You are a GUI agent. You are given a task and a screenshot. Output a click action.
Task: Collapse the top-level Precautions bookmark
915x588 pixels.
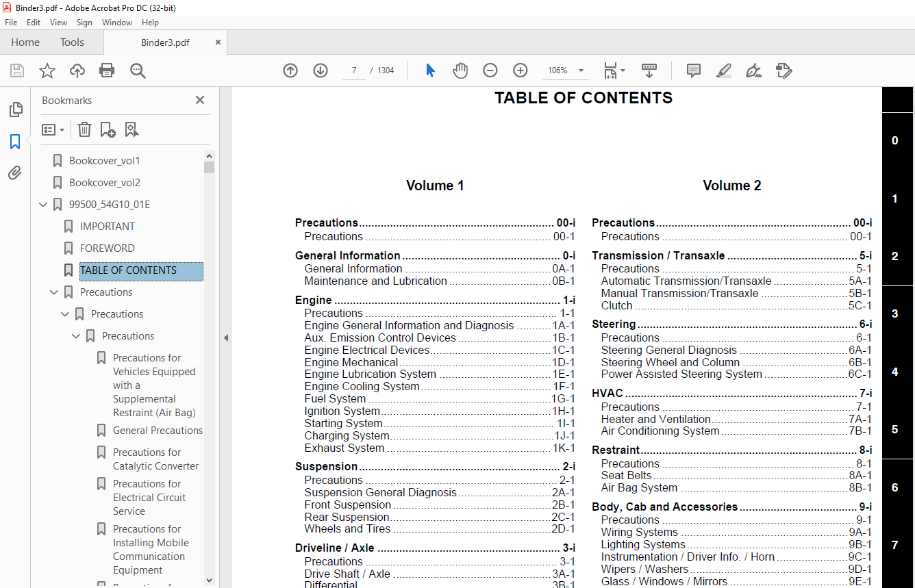pyautogui.click(x=54, y=292)
